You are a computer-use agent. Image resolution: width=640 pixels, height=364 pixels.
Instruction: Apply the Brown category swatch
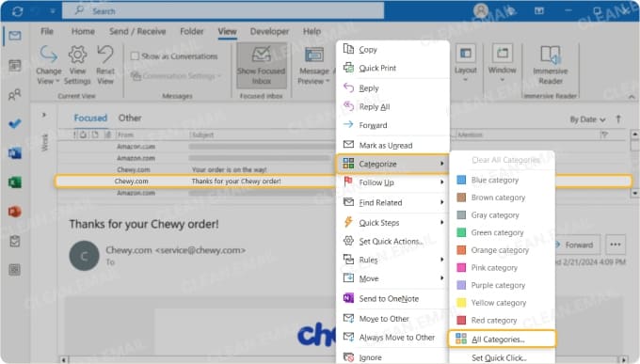(461, 198)
